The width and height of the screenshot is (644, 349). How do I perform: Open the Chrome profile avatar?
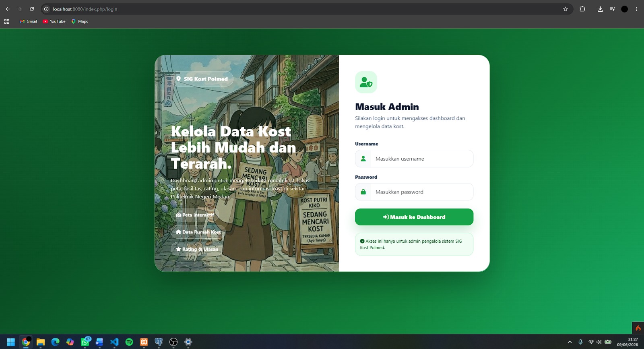pyautogui.click(x=624, y=9)
